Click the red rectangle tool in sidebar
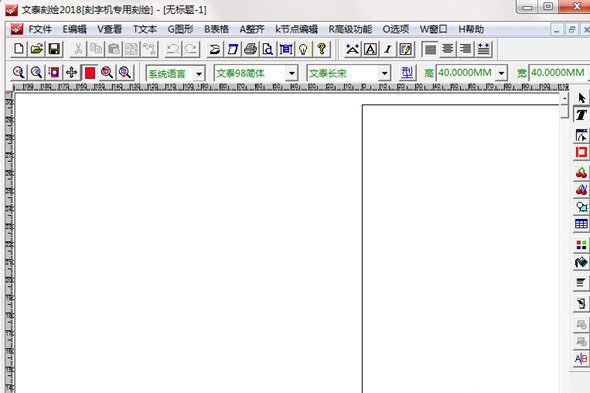This screenshot has height=393, width=590. pyautogui.click(x=581, y=152)
